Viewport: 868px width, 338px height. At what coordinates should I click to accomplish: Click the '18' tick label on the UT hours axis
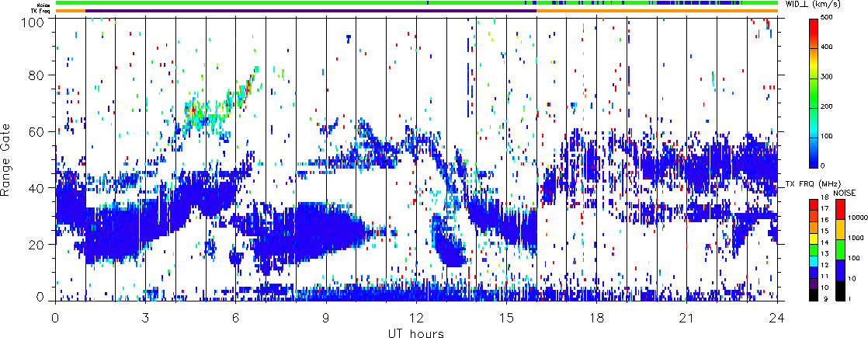click(597, 319)
